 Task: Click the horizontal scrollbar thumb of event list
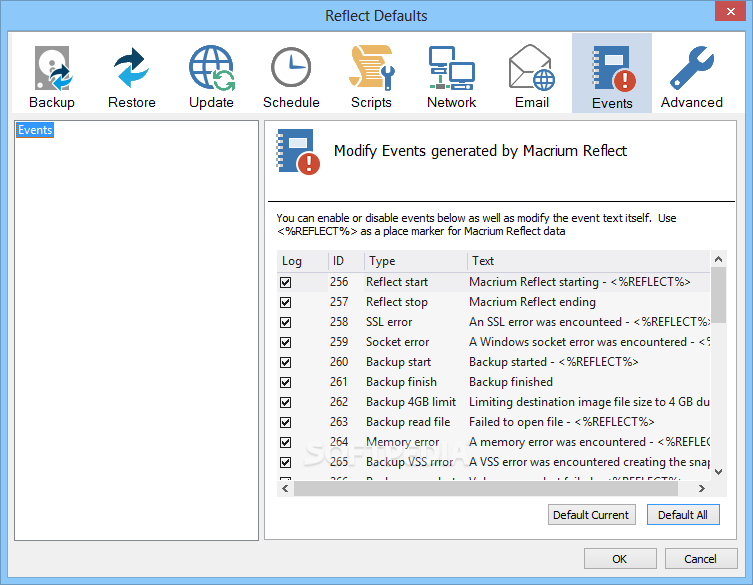pos(486,488)
